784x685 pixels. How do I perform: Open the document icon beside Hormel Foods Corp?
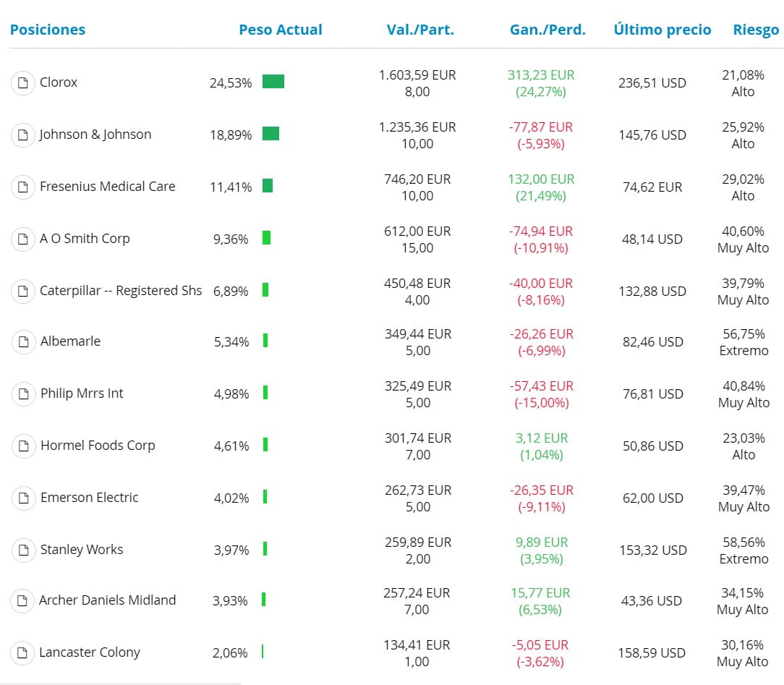point(23,446)
